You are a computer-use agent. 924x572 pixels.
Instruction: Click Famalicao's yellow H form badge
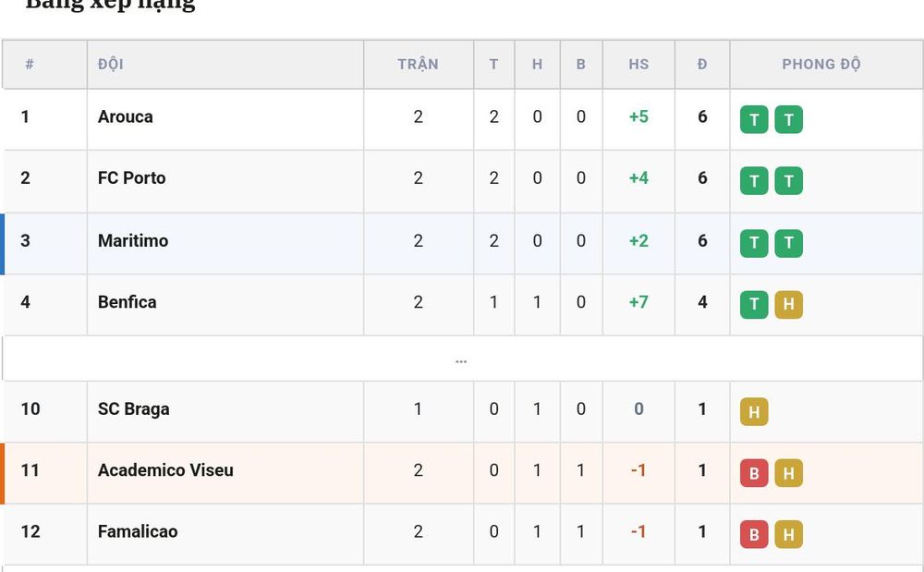click(x=788, y=534)
